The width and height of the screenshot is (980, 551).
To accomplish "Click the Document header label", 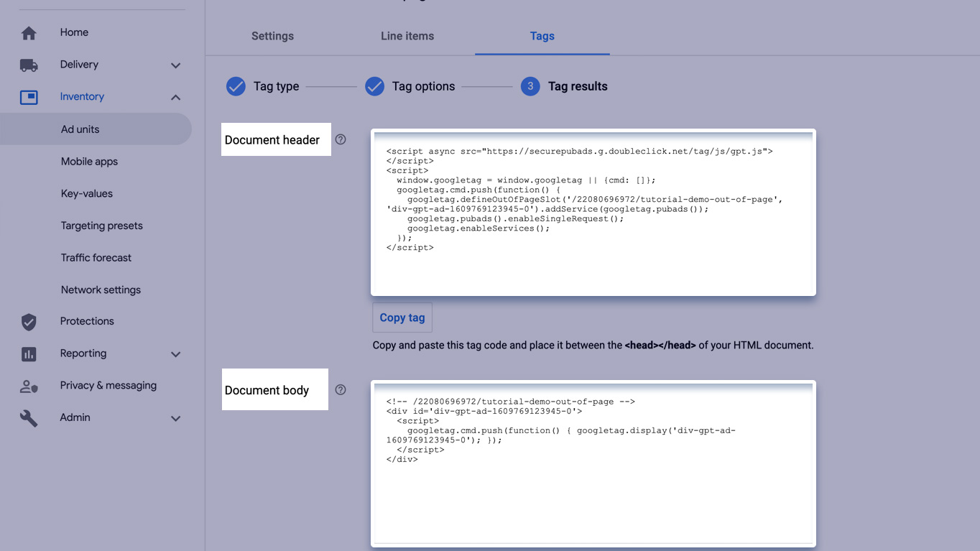I will pos(272,140).
